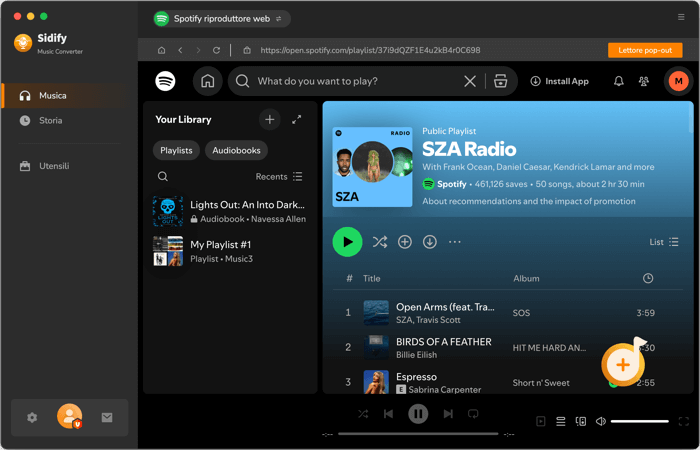Select the Audiobooks filter tab
This screenshot has height=450, width=700.
pos(236,150)
